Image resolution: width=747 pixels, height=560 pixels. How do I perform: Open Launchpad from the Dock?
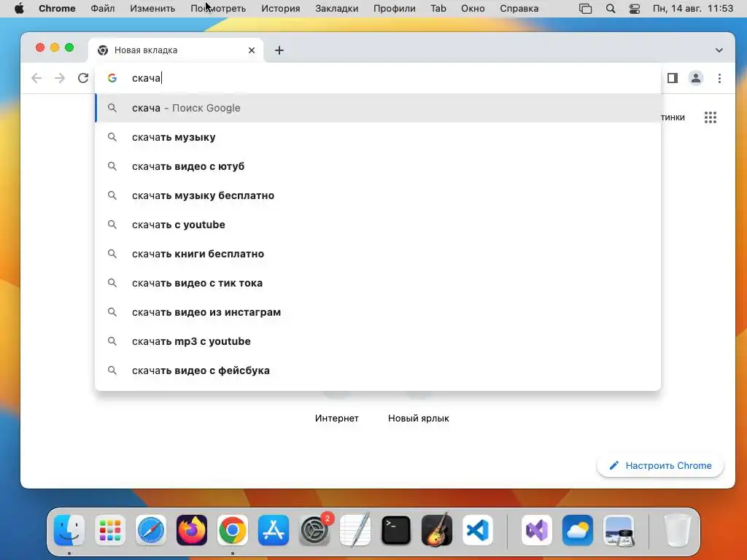110,530
